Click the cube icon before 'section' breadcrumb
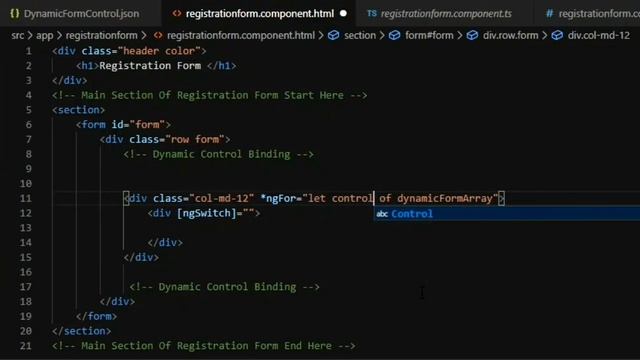The image size is (640, 360). coord(333,36)
